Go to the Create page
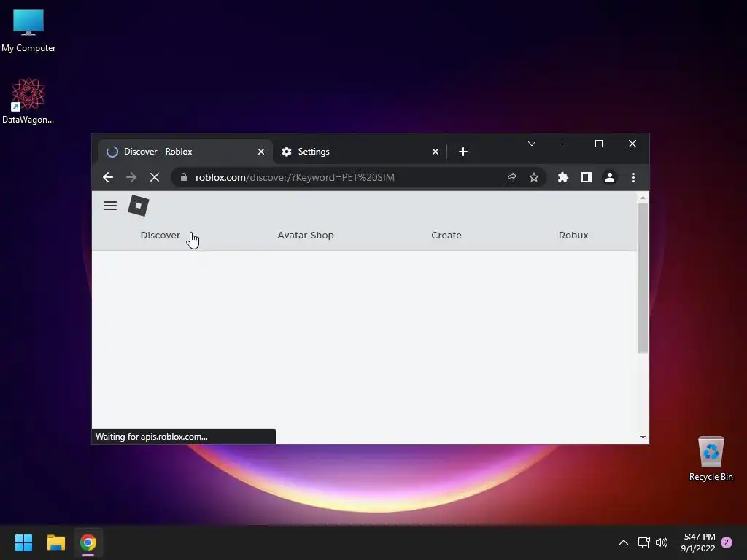 tap(446, 236)
